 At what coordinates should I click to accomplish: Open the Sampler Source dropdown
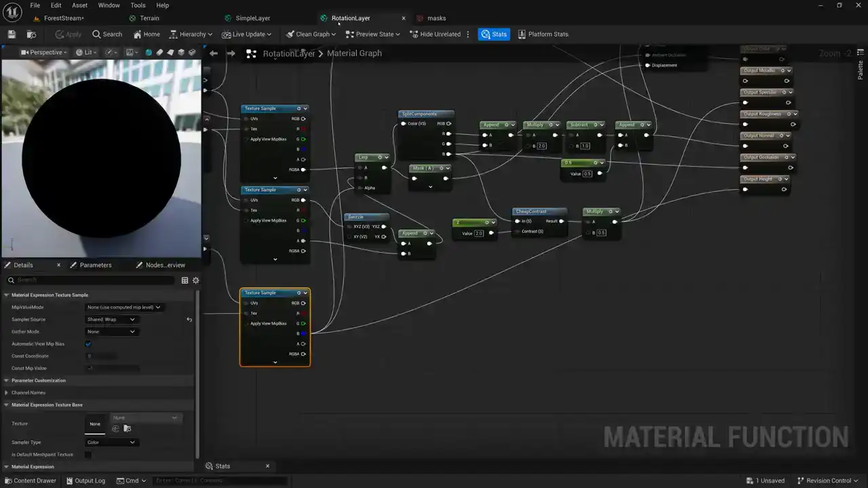111,320
